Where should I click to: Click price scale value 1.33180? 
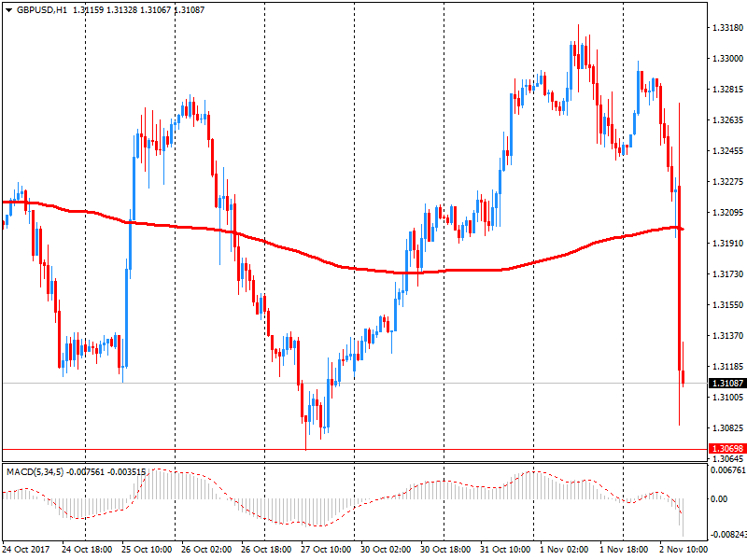click(727, 28)
